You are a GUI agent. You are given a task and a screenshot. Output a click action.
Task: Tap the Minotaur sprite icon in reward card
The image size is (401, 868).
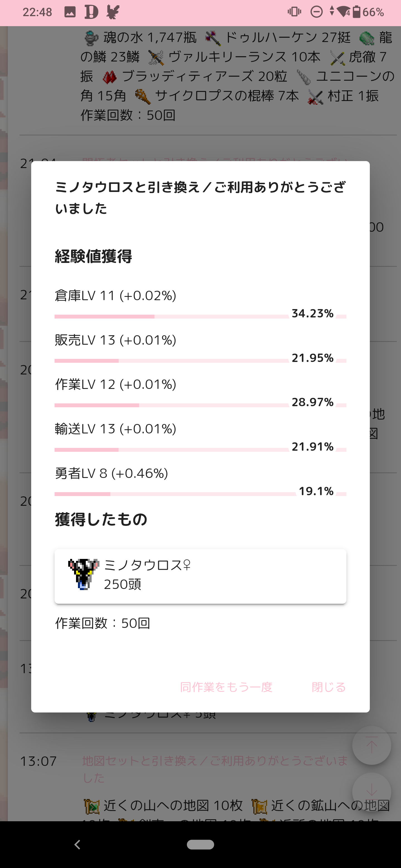point(83,574)
